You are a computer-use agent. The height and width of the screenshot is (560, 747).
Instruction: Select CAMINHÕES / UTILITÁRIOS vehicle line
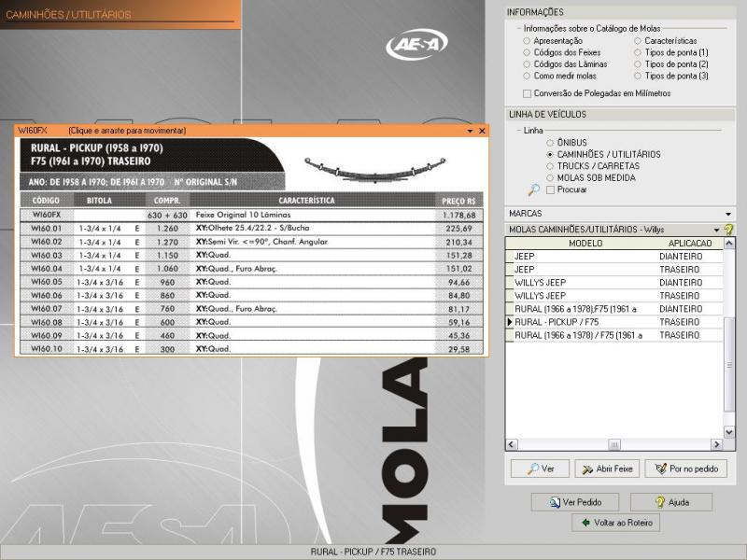[x=550, y=155]
